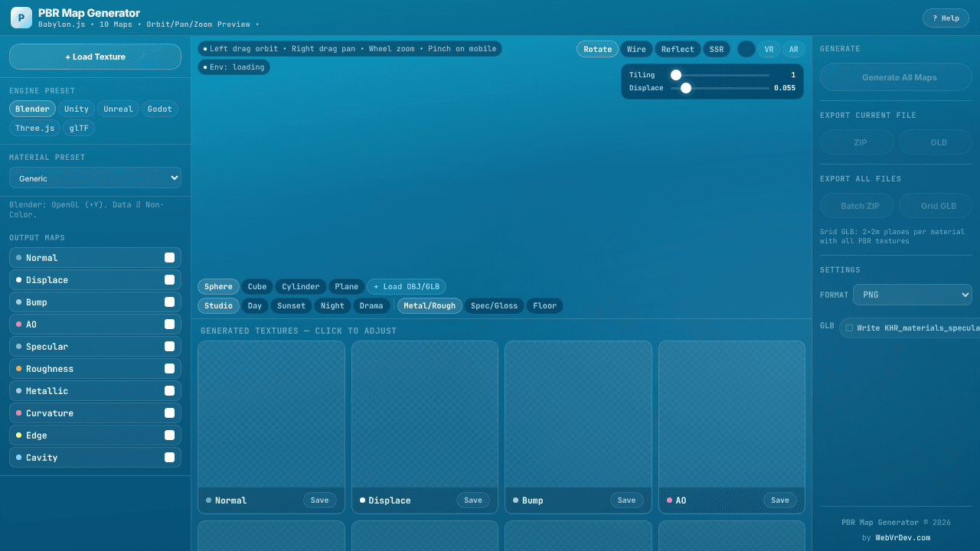Check Write KHR_materials_specular GLB option

coord(849,328)
